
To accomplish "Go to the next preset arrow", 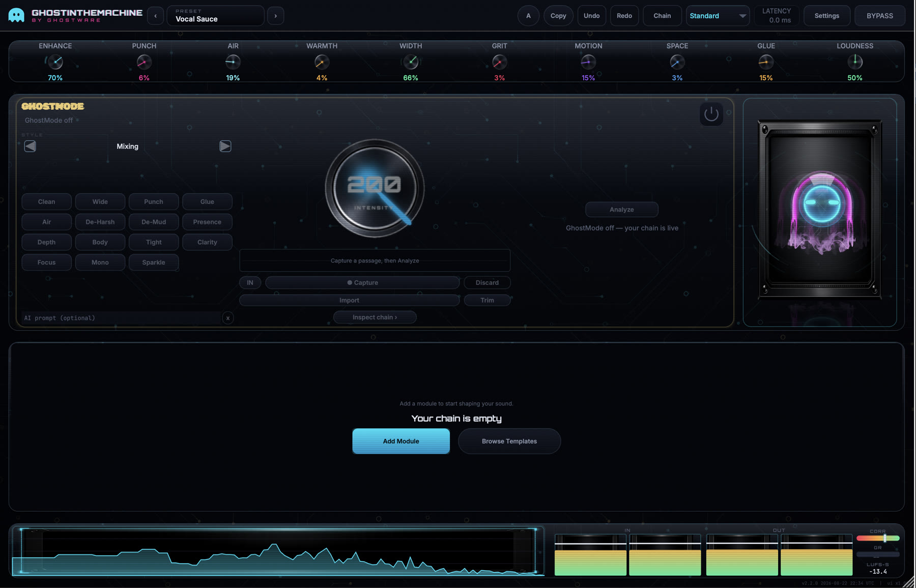I will click(276, 16).
